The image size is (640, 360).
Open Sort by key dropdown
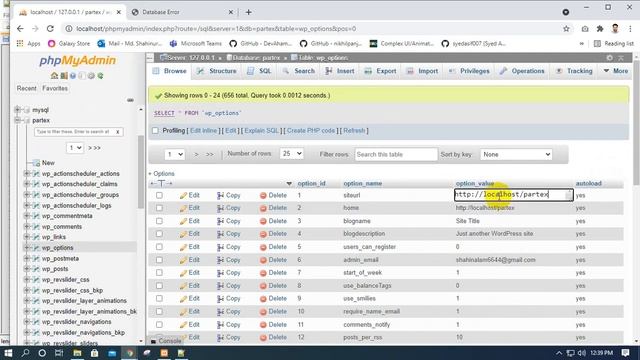point(516,154)
